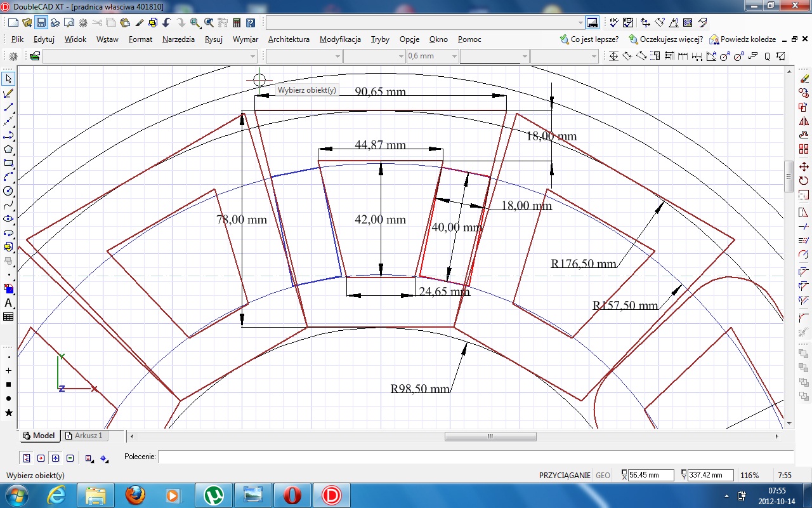Toggle GEO indicator in status bar
Screen dimensions: 812x508
click(x=603, y=475)
